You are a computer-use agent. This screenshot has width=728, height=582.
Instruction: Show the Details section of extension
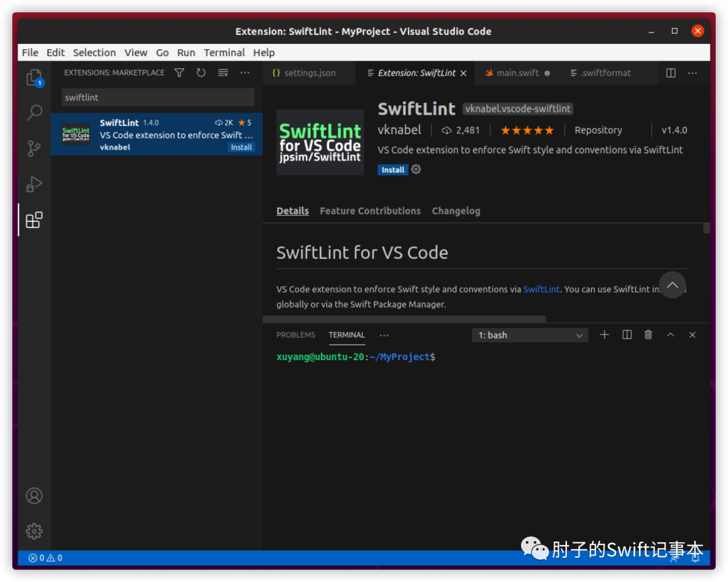[293, 211]
